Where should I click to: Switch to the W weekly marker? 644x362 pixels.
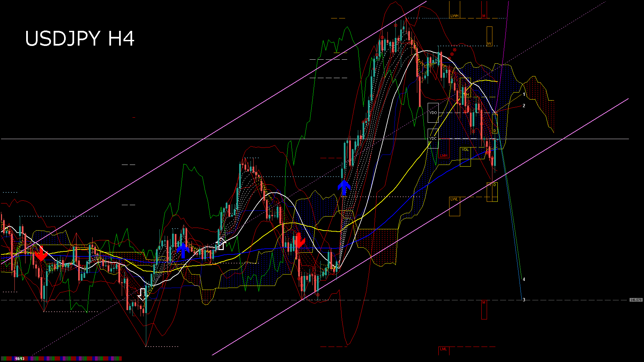click(x=489, y=43)
